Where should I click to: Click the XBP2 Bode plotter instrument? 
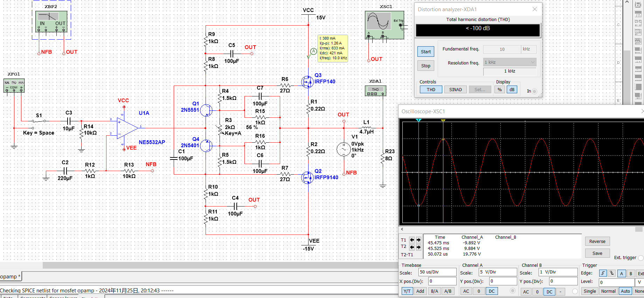[x=51, y=21]
